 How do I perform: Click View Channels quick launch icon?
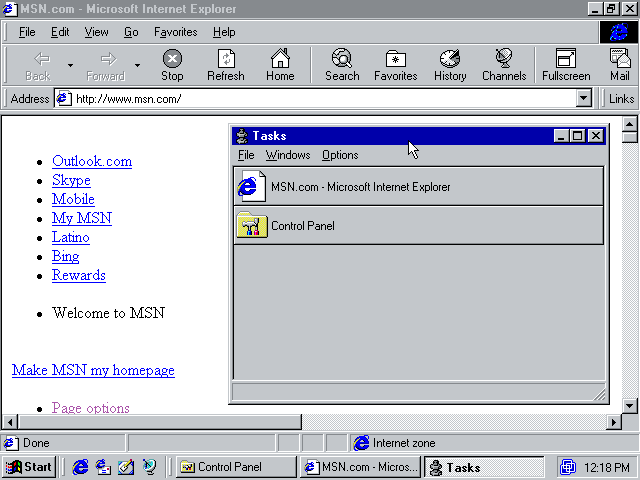coord(149,467)
